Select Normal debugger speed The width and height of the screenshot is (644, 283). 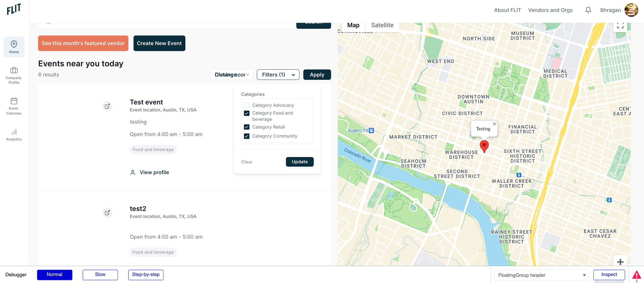coord(55,275)
